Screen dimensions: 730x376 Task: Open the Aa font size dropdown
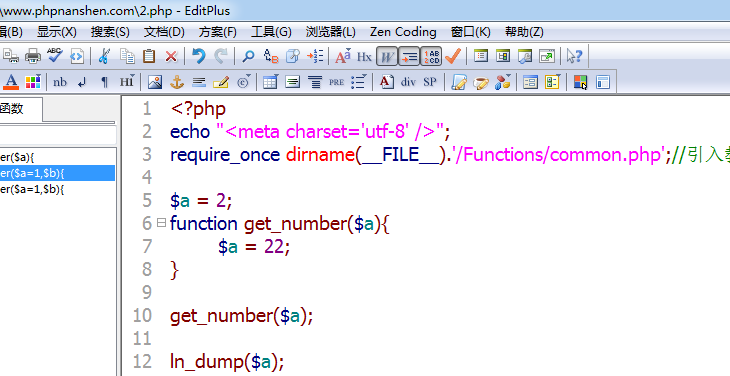tap(343, 56)
